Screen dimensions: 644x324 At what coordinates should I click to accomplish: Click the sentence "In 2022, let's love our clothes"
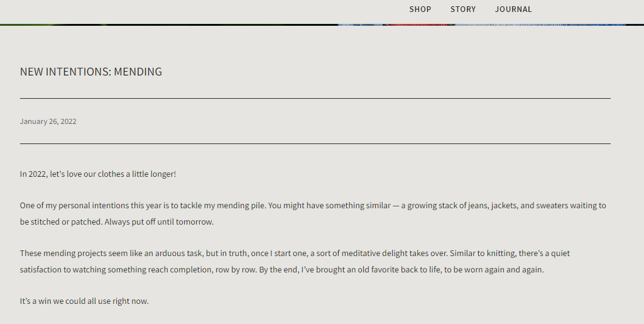(x=98, y=174)
